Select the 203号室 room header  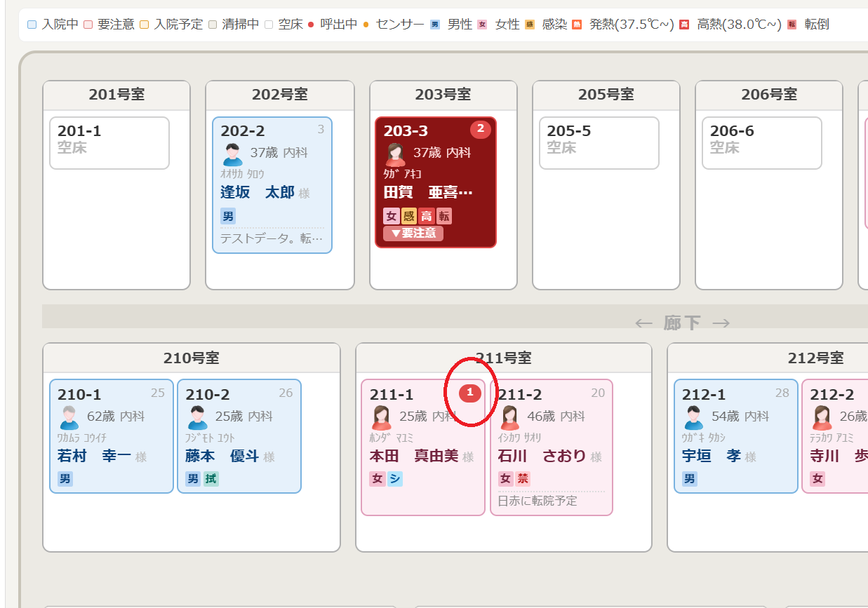[443, 95]
